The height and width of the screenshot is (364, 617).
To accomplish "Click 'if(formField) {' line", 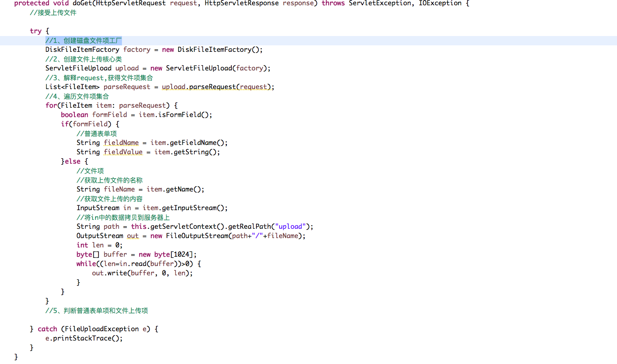I will (x=90, y=124).
